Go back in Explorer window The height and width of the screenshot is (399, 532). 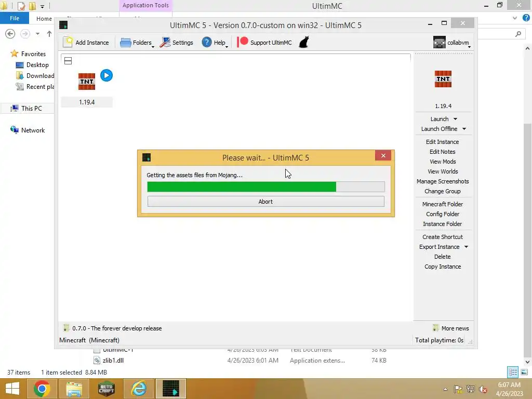10,34
